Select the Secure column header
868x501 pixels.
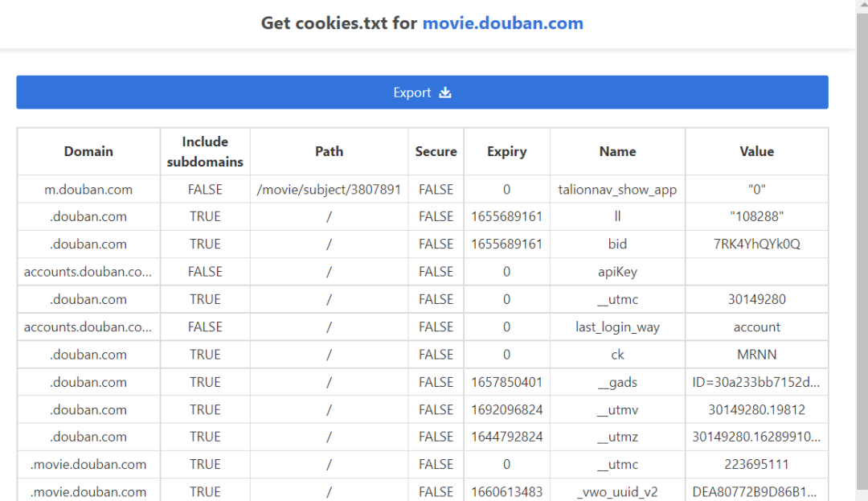436,152
